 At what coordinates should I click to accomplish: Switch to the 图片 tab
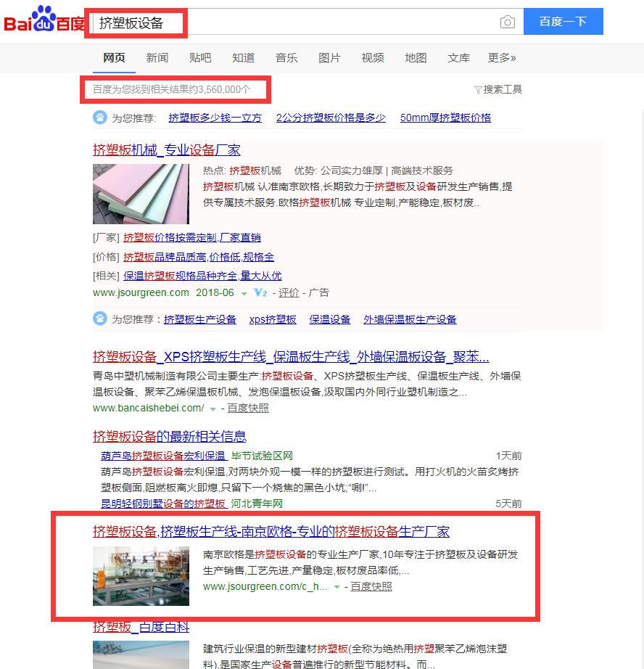coord(329,58)
